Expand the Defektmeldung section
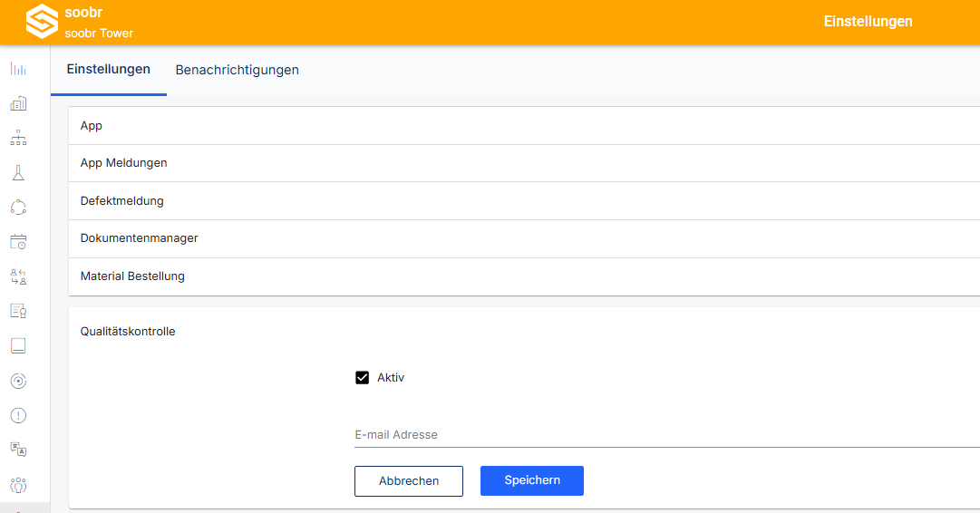This screenshot has width=980, height=513. [x=524, y=201]
